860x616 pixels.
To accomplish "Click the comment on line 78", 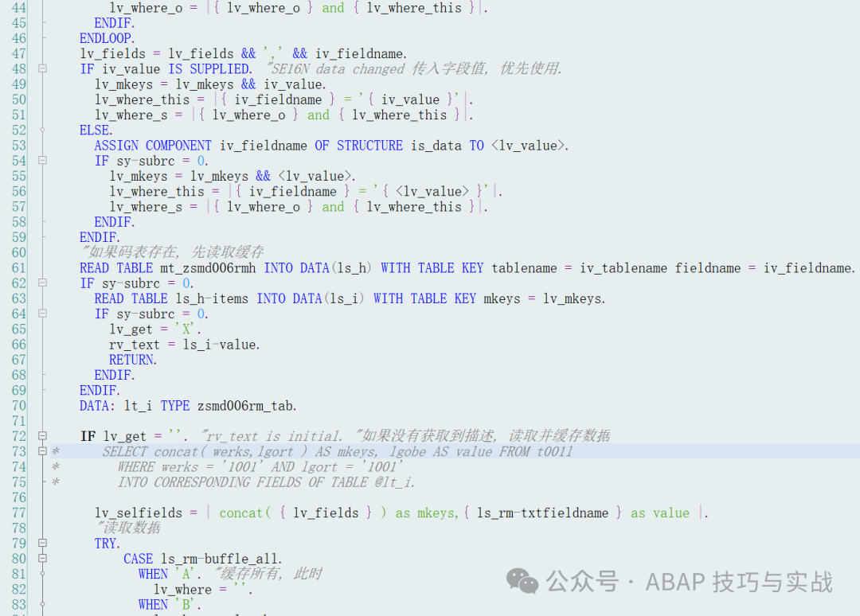I will [127, 528].
